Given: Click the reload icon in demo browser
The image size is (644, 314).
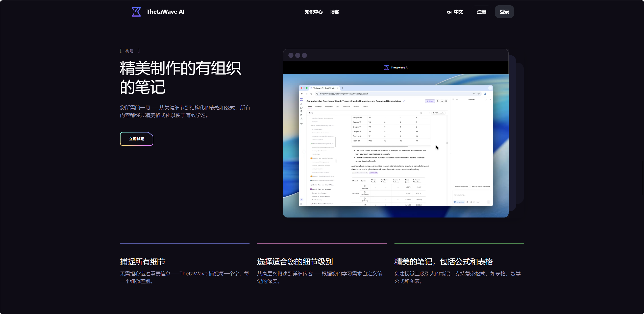Looking at the screenshot, I should pyautogui.click(x=311, y=94).
